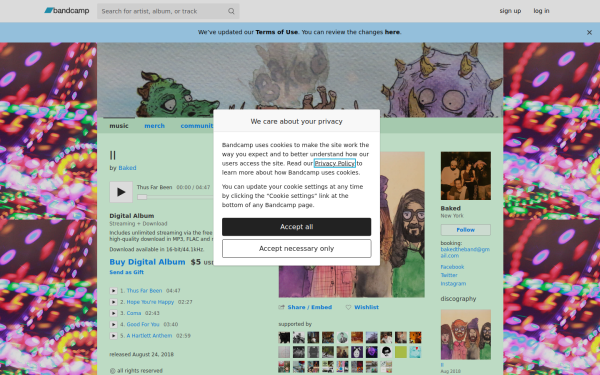Click first supporter avatar in top row
The height and width of the screenshot is (375, 600).
click(x=284, y=338)
